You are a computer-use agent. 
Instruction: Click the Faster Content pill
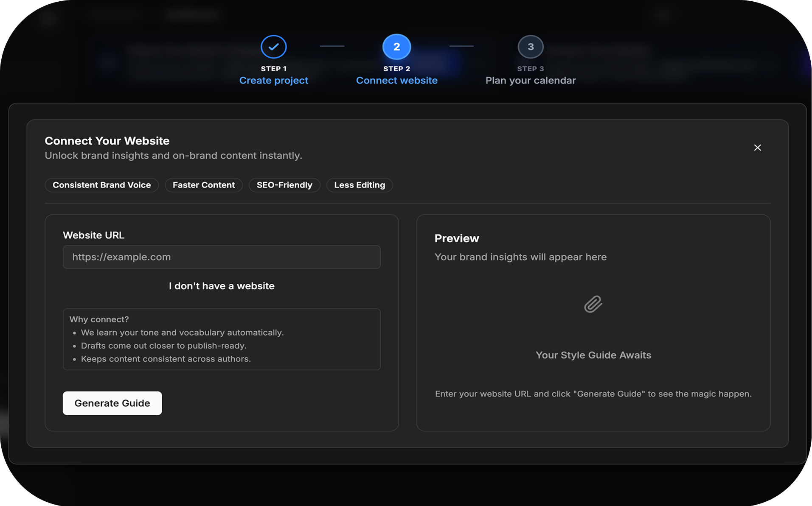pos(203,185)
